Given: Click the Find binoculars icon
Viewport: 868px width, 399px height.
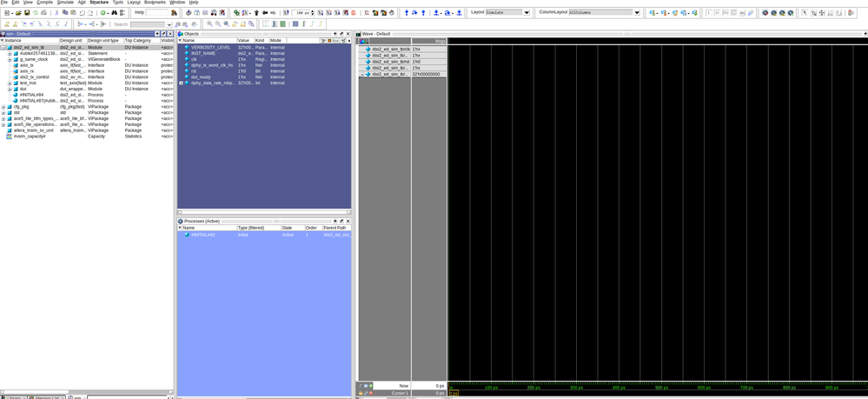Looking at the screenshot, I should 115,12.
